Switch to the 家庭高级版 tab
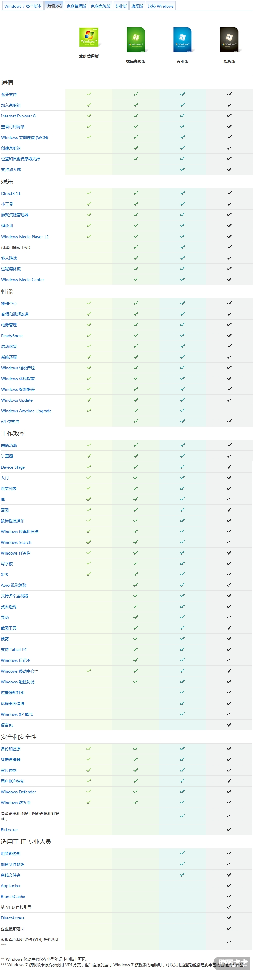 (x=101, y=7)
